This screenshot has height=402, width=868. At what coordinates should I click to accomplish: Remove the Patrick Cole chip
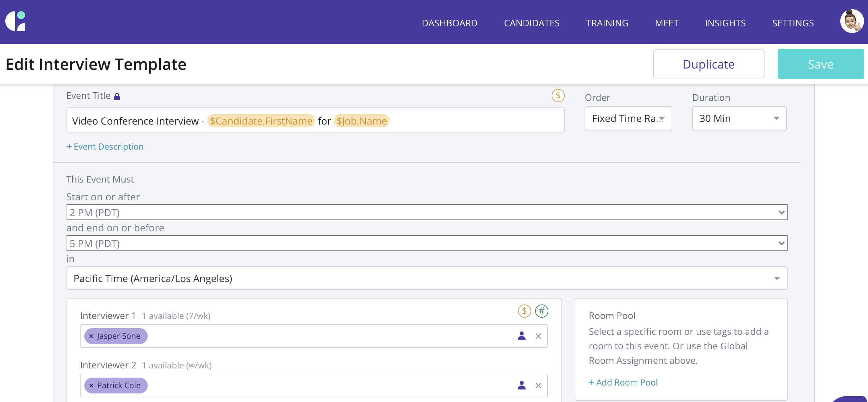91,385
